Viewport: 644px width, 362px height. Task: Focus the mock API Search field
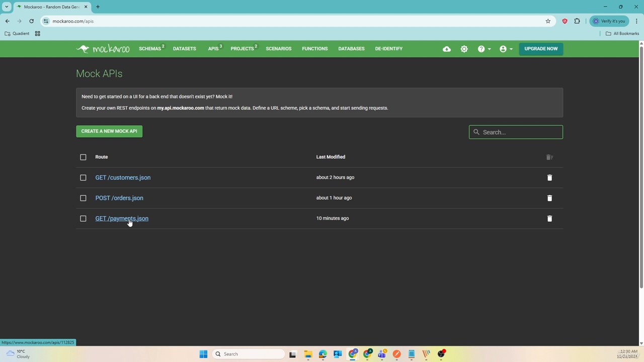(x=521, y=132)
